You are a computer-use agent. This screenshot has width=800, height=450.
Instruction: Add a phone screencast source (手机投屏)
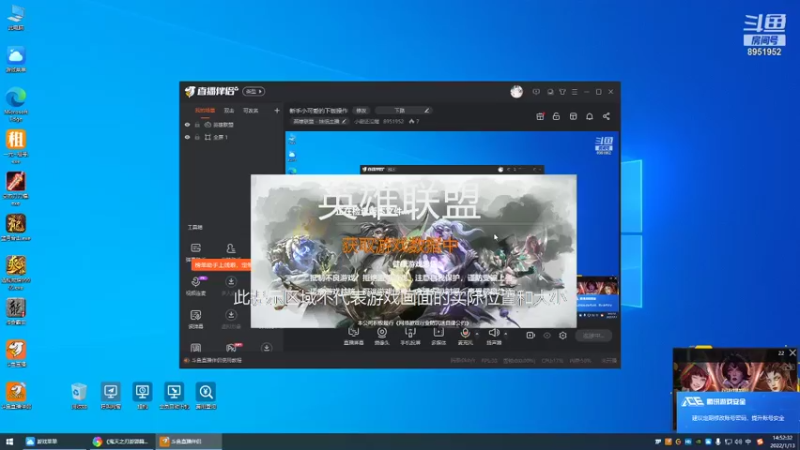410,336
